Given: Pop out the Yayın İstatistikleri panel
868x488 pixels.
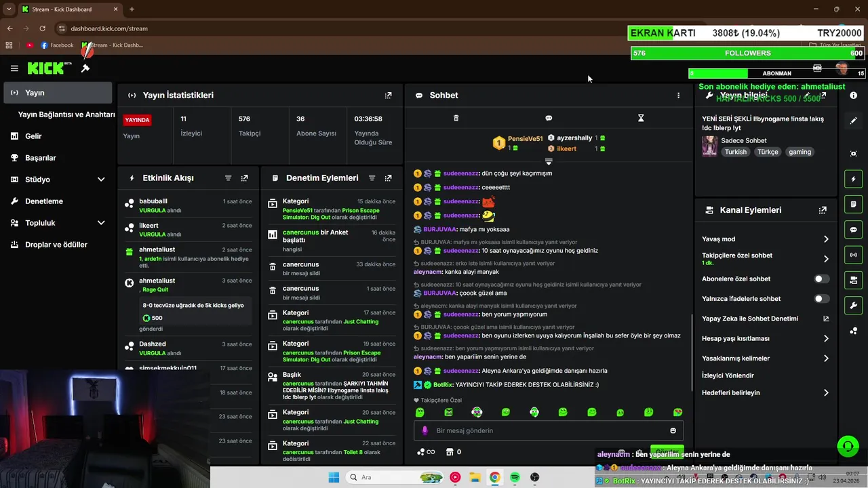Looking at the screenshot, I should pyautogui.click(x=388, y=96).
